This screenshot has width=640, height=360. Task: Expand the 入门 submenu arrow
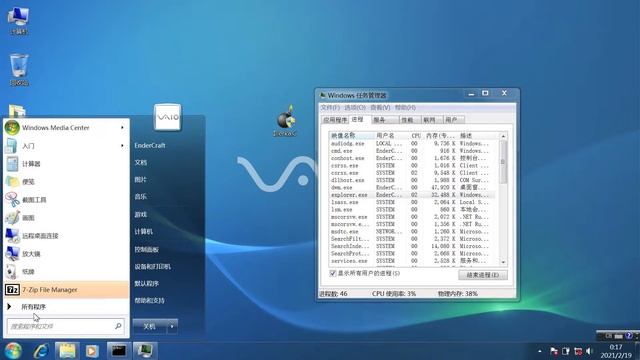(x=122, y=146)
